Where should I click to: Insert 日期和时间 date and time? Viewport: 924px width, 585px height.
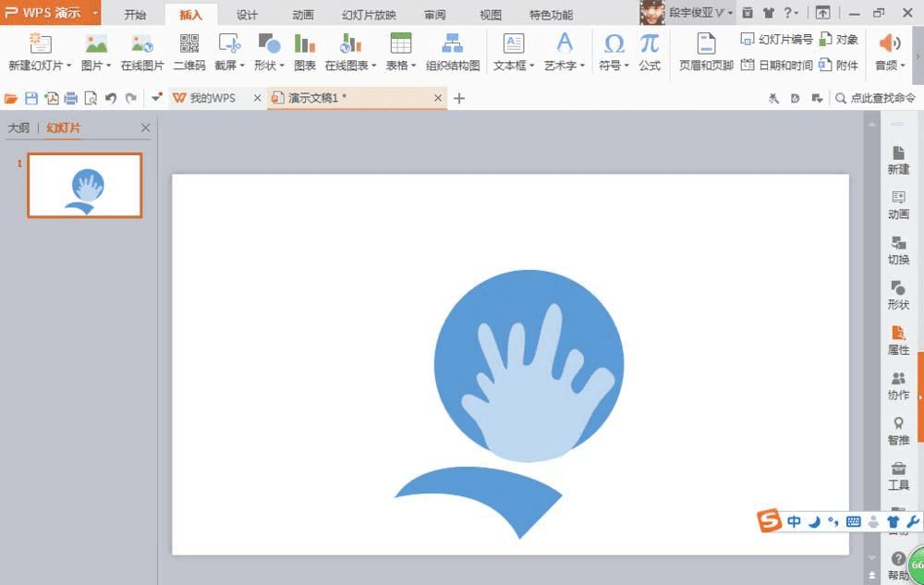point(777,65)
